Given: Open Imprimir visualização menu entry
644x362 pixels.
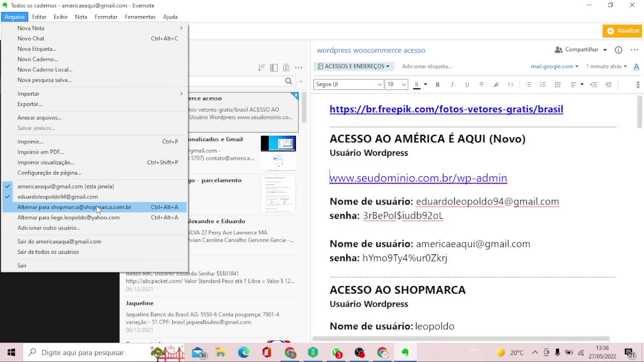Looking at the screenshot, I should 94,162.
